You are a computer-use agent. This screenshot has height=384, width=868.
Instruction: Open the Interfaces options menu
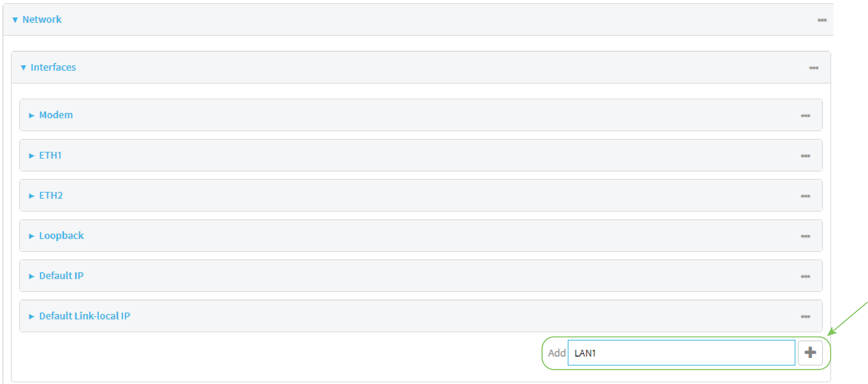click(814, 68)
